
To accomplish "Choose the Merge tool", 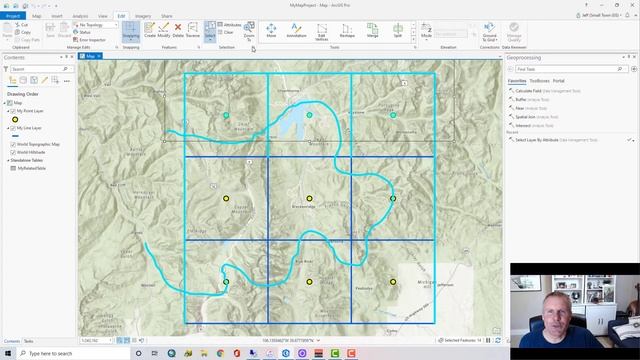I will 372,30.
